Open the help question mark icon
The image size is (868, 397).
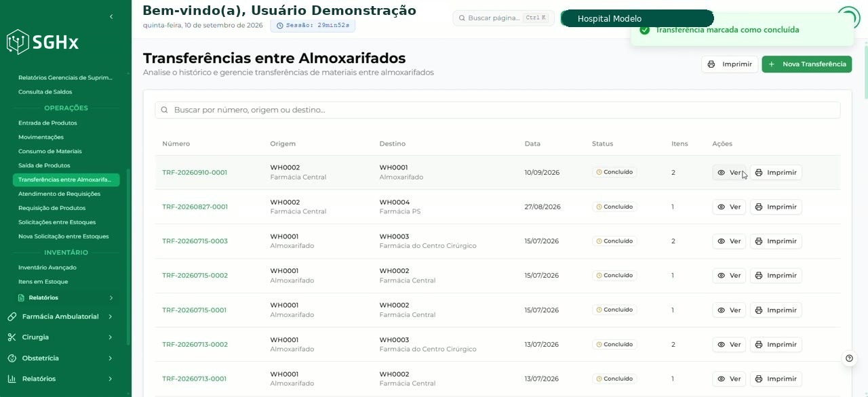[849, 358]
